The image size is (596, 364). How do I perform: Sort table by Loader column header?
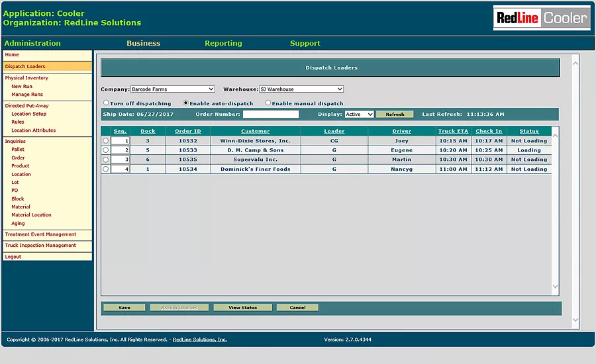point(334,131)
